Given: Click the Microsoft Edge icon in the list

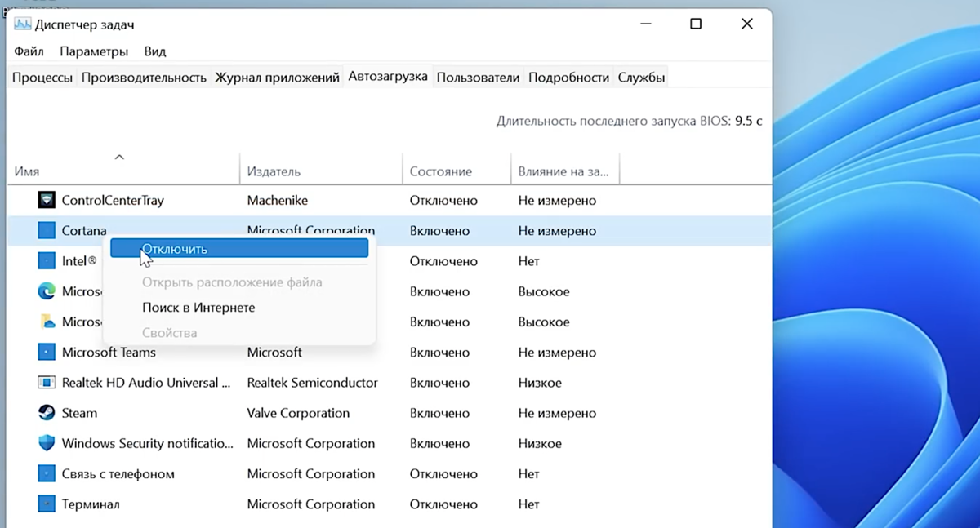Looking at the screenshot, I should 47,291.
